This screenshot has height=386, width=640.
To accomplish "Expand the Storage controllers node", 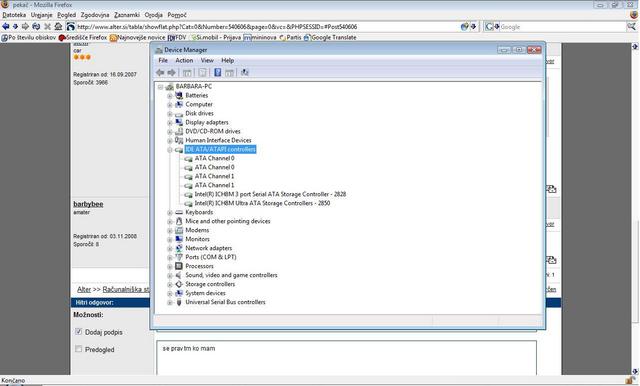I will point(170,284).
